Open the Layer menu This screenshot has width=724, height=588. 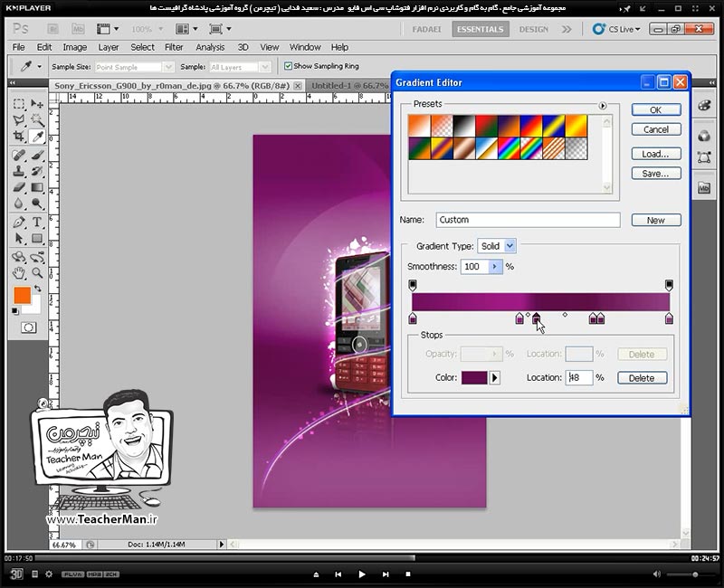[x=109, y=47]
